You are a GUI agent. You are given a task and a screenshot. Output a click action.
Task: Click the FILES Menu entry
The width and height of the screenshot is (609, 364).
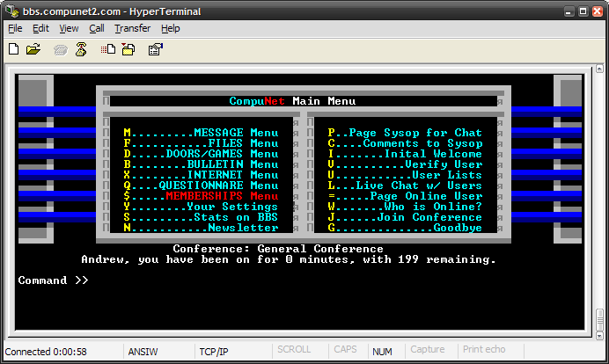click(x=201, y=143)
